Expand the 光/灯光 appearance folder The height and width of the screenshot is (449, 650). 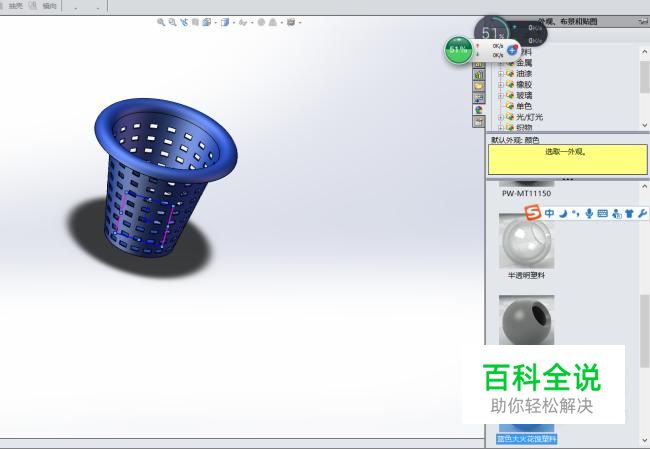[500, 117]
